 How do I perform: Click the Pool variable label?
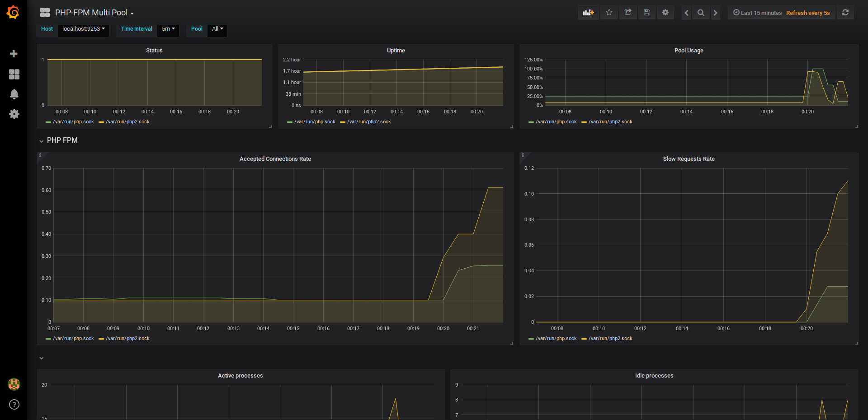coord(197,29)
